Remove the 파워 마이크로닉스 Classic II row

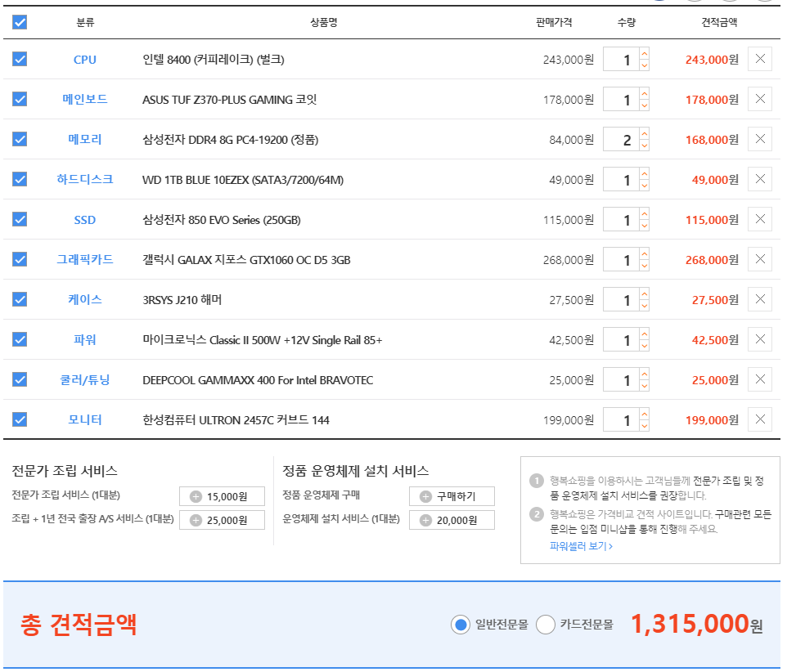(759, 339)
